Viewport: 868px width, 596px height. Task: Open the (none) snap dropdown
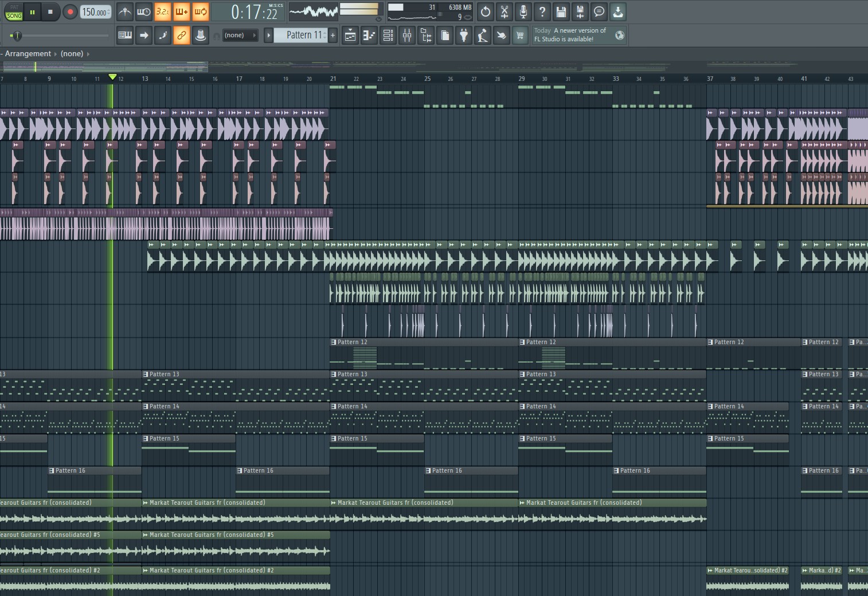coord(240,36)
